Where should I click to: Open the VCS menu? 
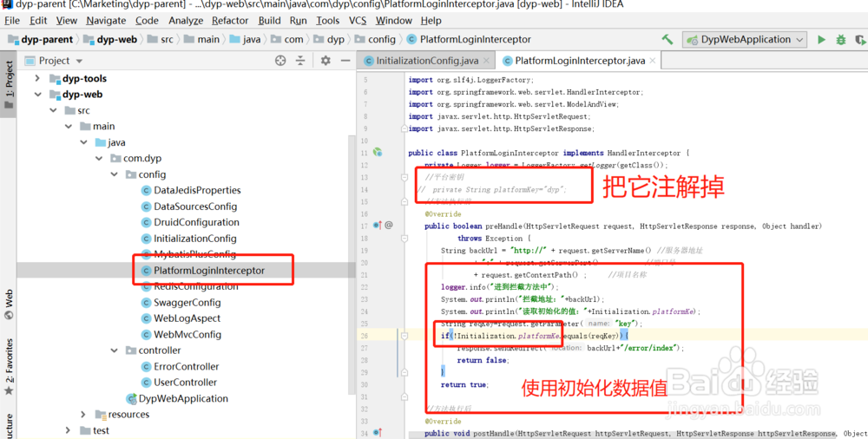[x=358, y=21]
